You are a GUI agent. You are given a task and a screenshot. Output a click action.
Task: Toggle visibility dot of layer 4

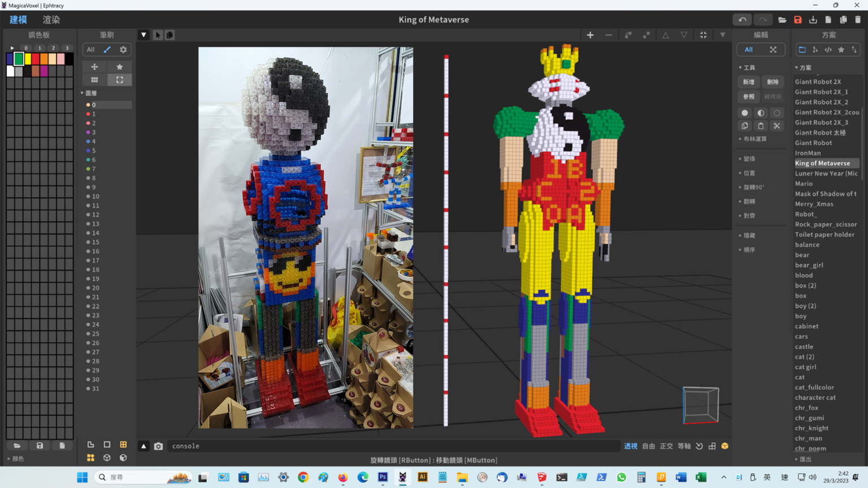88,142
